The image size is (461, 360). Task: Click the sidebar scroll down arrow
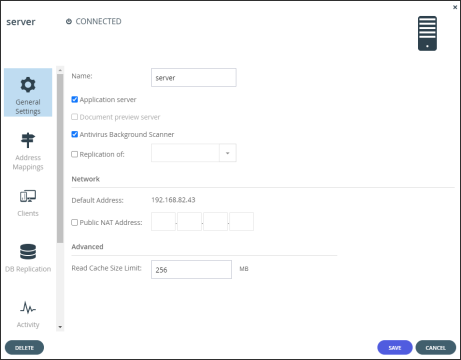coord(60,327)
